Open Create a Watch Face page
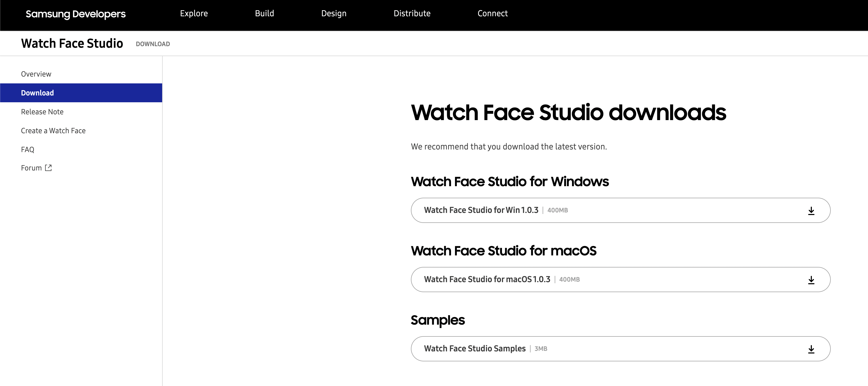This screenshot has height=386, width=868. pyautogui.click(x=53, y=131)
